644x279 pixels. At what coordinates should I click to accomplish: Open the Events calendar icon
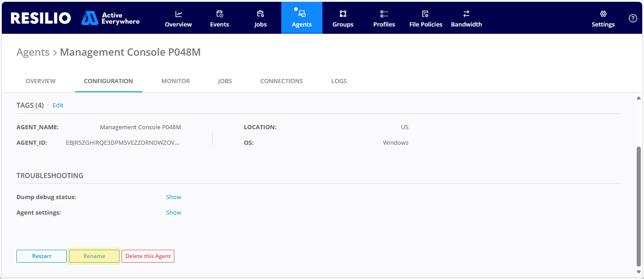(x=220, y=14)
